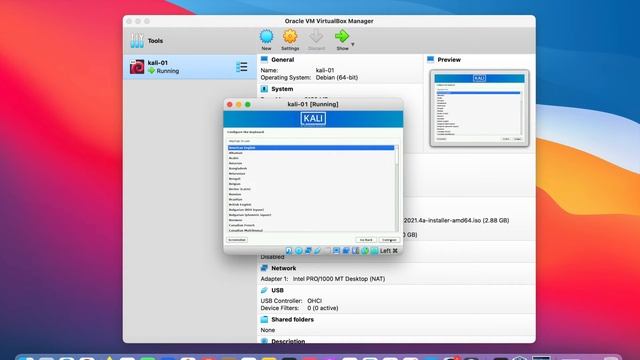The width and height of the screenshot is (640, 360).
Task: Click the green Show arrow icon
Action: (342, 37)
